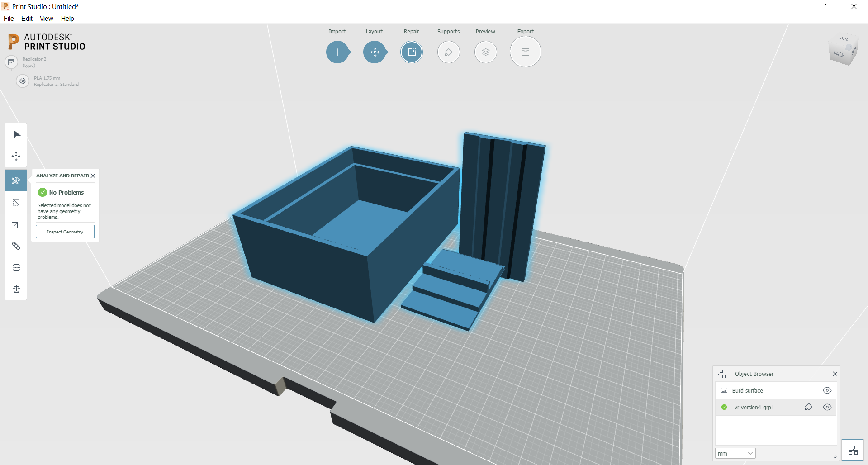Click the Inspect Geometry button
868x465 pixels.
pos(65,231)
